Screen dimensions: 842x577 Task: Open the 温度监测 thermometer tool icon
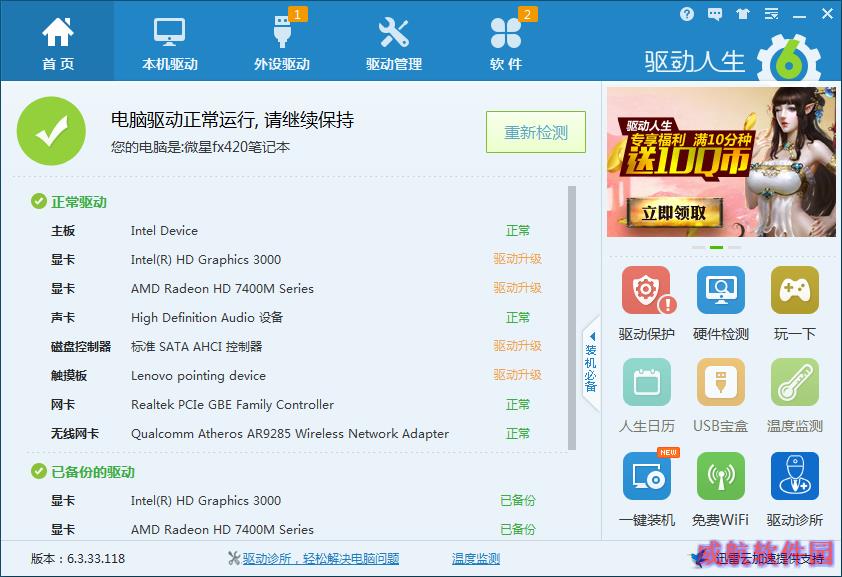tap(795, 382)
